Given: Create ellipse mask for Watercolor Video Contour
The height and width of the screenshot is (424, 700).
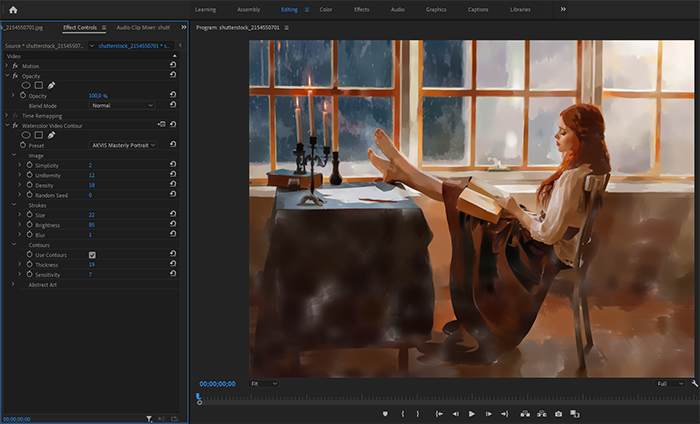Looking at the screenshot, I should pos(26,135).
